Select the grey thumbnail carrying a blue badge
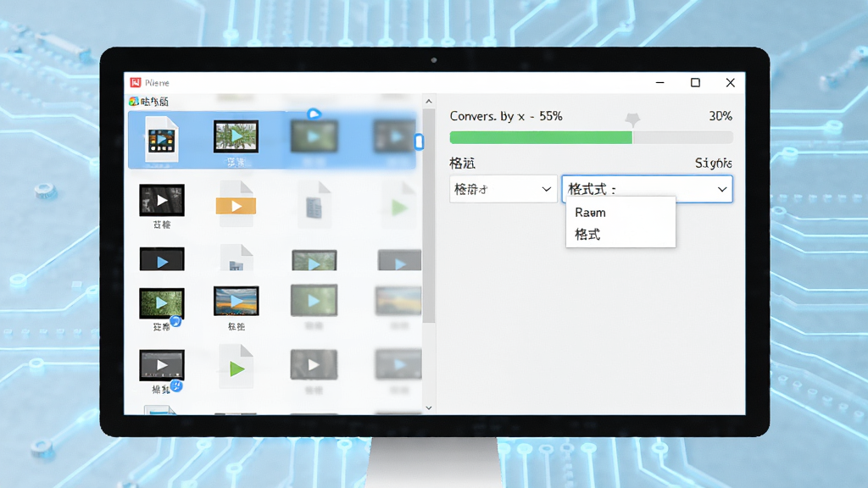Viewport: 868px width, 488px height. [x=162, y=364]
